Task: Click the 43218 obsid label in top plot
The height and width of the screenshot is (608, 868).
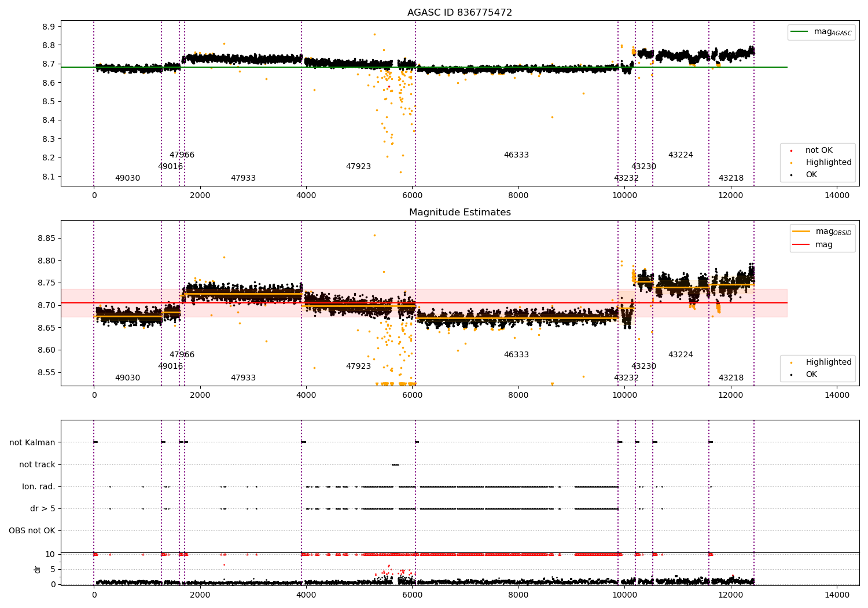Action: 731,178
